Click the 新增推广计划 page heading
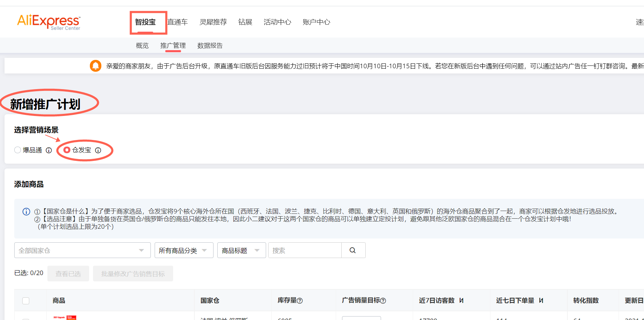 45,104
